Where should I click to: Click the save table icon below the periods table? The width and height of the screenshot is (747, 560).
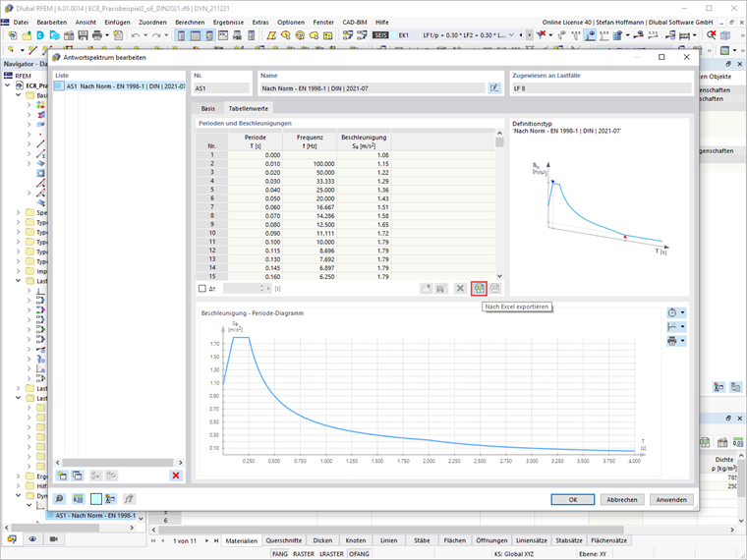click(x=441, y=289)
